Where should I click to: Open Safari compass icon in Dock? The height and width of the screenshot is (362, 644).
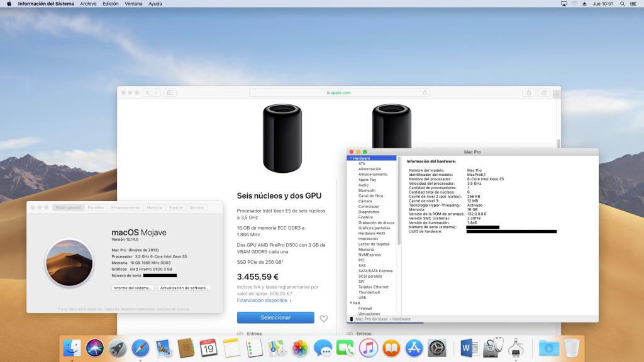coord(140,348)
